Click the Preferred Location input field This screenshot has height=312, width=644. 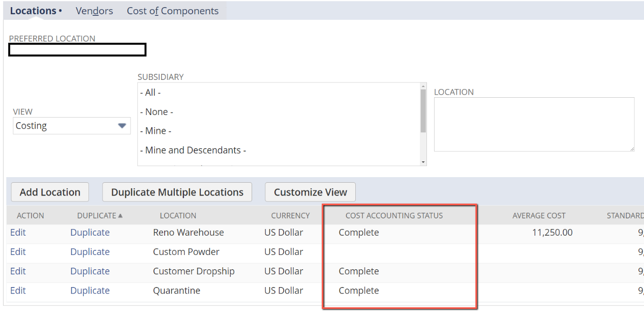tap(77, 49)
